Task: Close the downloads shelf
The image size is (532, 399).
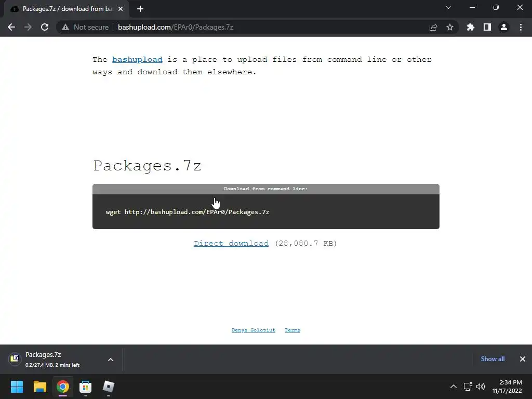Action: coord(523,359)
